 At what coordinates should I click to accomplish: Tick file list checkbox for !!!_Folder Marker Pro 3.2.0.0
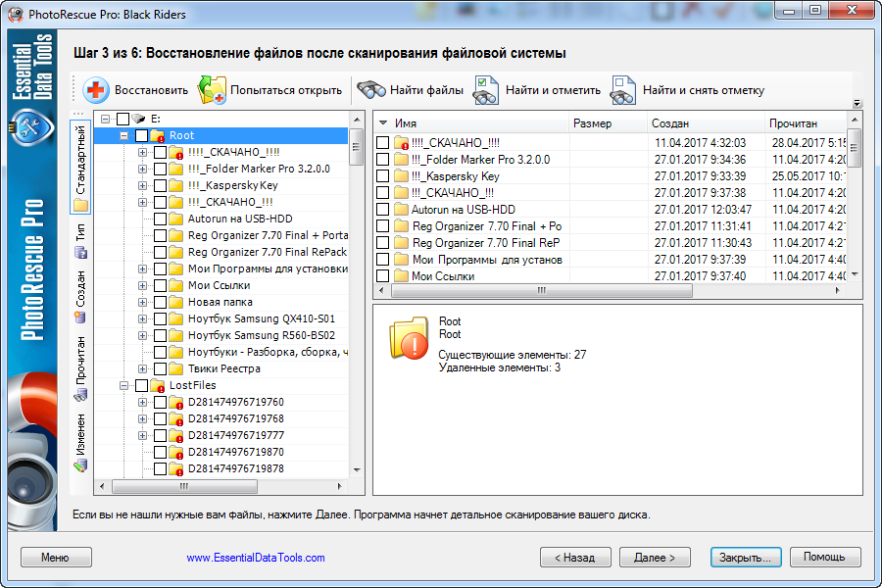382,159
